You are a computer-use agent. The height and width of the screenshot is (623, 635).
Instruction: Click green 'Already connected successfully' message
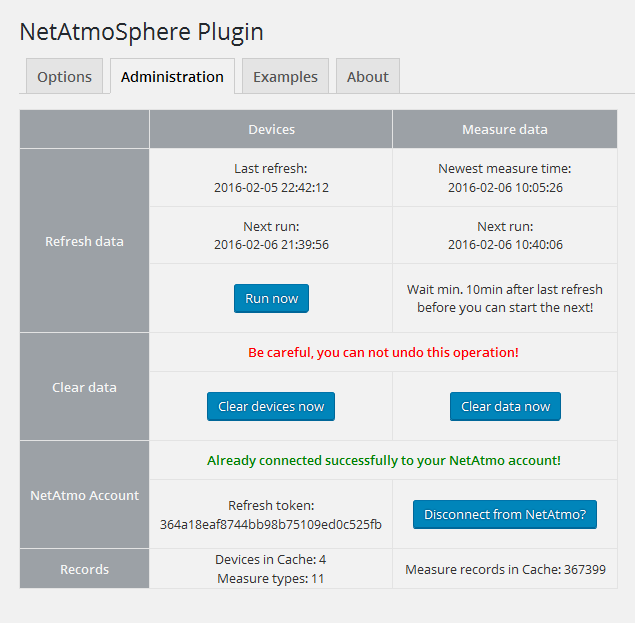point(384,461)
